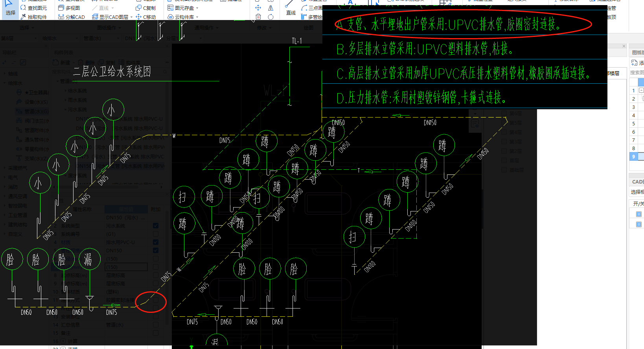Tick the 第2层 floor checkbox
Screen dimensions: 644x349
pyautogui.click(x=504, y=151)
